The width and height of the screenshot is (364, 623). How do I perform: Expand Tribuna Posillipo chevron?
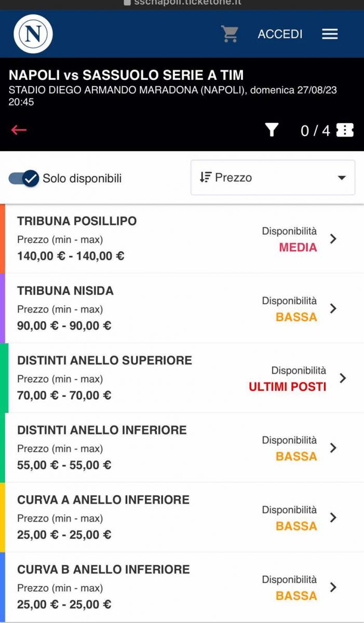click(x=333, y=239)
